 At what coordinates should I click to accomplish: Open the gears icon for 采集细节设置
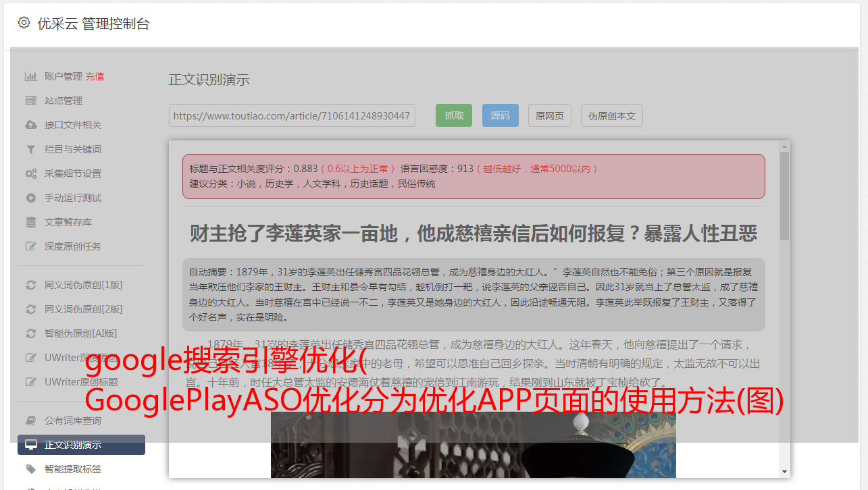click(31, 173)
